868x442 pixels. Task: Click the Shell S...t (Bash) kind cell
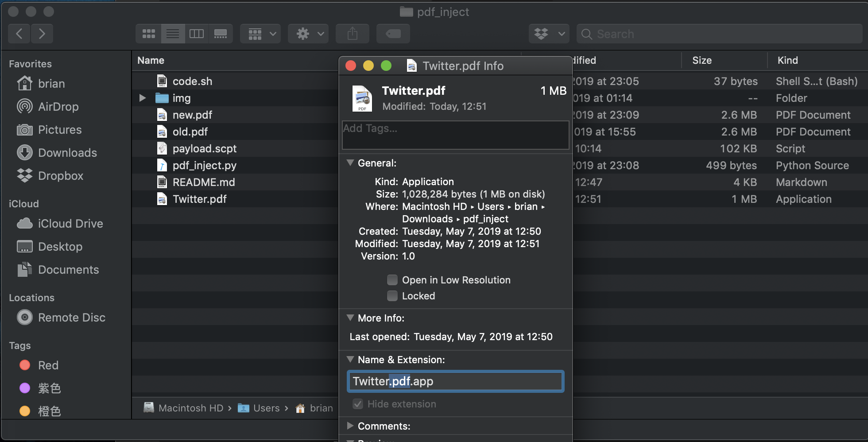pos(817,81)
